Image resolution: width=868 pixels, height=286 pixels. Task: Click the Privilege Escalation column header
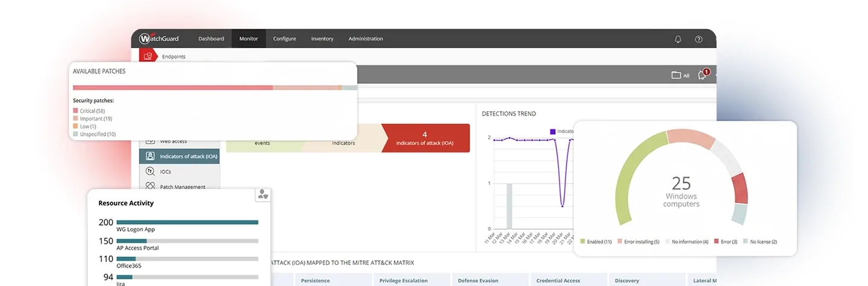click(411, 280)
